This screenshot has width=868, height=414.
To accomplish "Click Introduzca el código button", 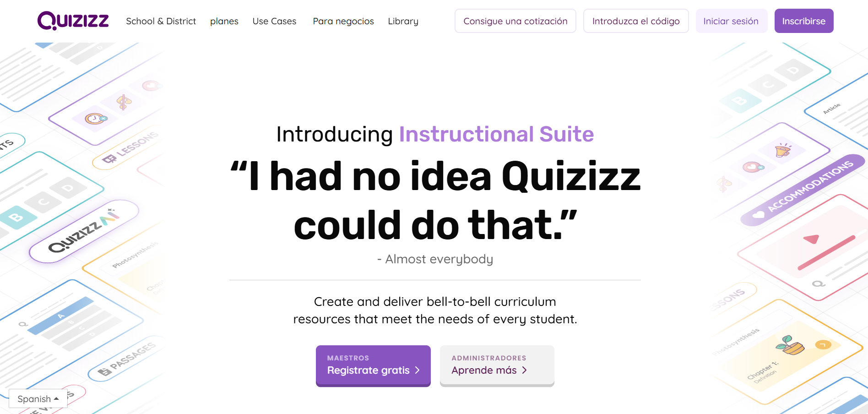I will pos(636,21).
